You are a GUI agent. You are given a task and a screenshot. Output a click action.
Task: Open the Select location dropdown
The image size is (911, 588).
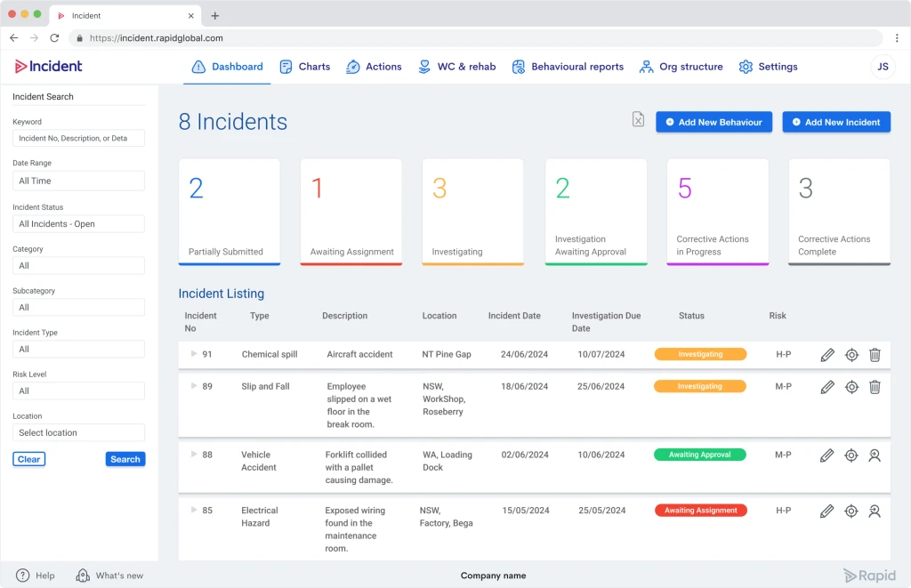tap(78, 433)
